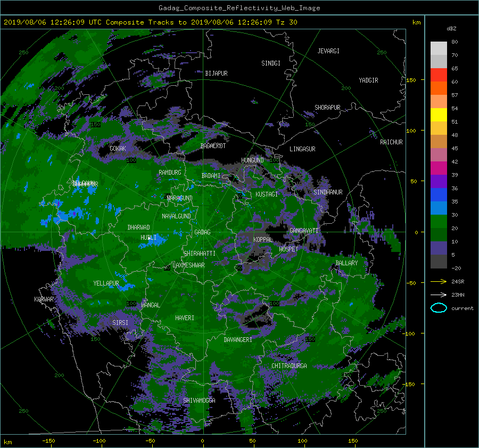
Task: Select the yellow 54 dBZ color swatch
Action: pos(439,115)
